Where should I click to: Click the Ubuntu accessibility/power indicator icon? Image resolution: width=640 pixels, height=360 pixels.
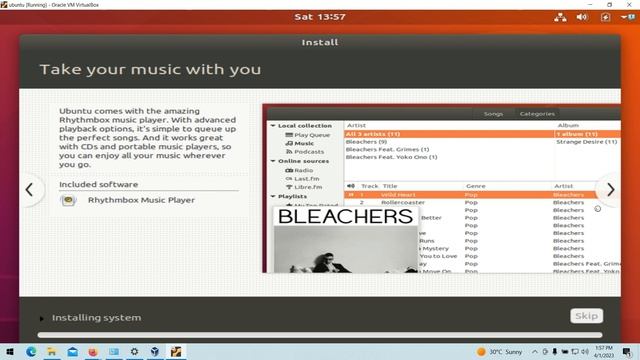605,17
